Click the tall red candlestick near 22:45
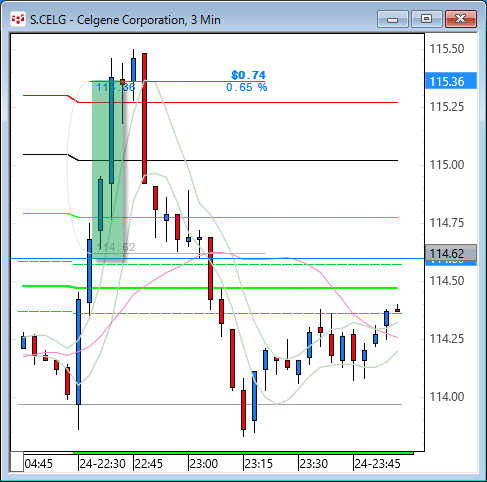This screenshot has height=482, width=487. point(144,118)
